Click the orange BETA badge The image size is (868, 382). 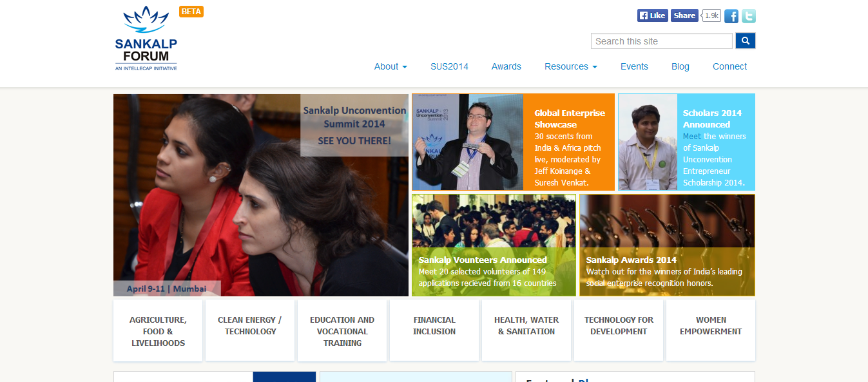[x=191, y=12]
